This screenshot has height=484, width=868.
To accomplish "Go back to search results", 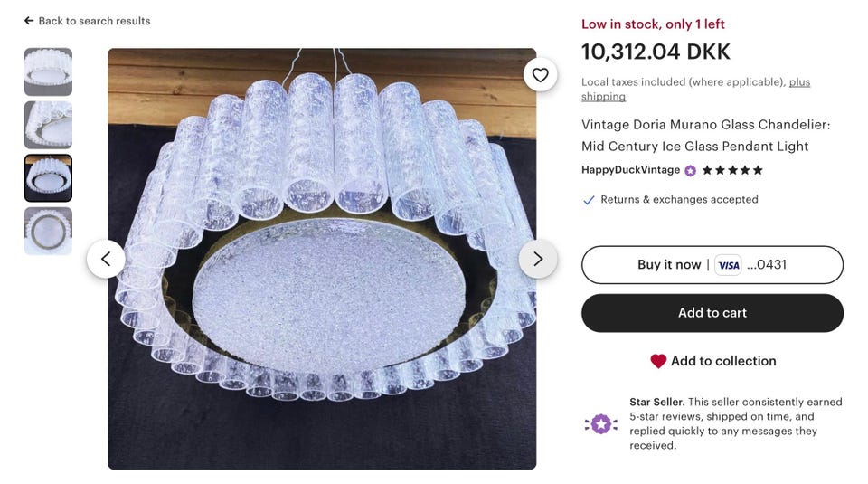I will pyautogui.click(x=94, y=21).
